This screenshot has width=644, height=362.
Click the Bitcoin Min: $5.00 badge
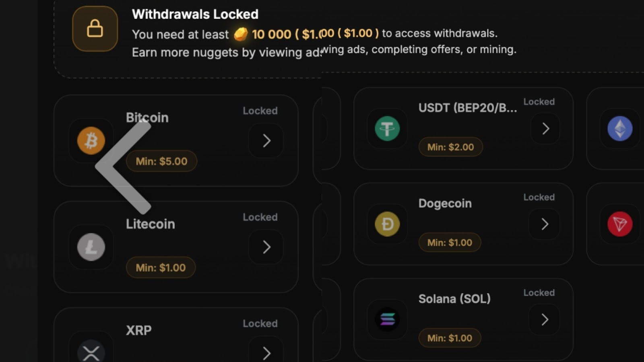(x=161, y=161)
